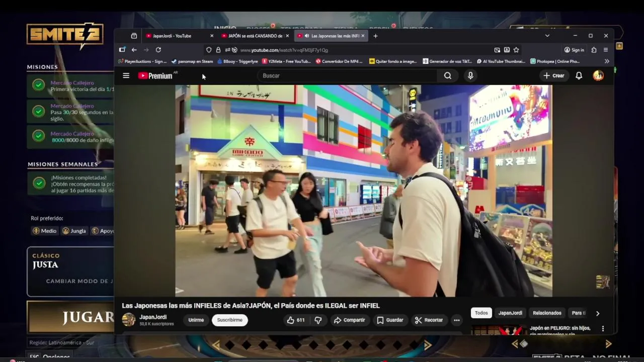The width and height of the screenshot is (644, 362).
Task: Click the Buscar search field
Action: coord(347,75)
